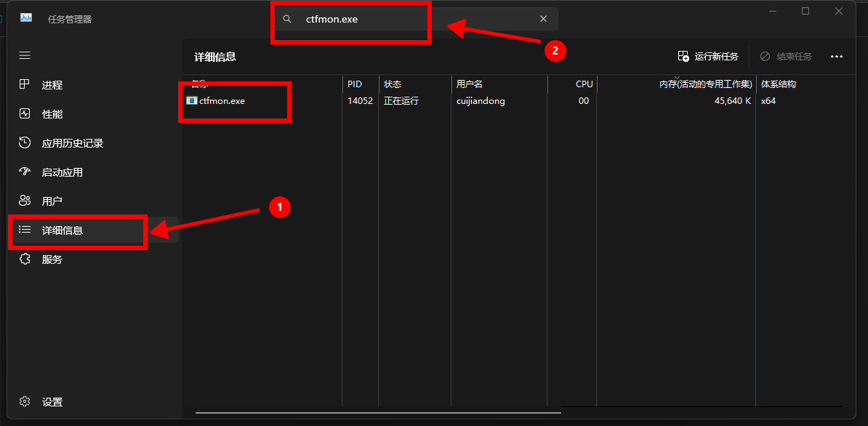
Task: Open the 服务 (Services) page
Action: point(52,260)
